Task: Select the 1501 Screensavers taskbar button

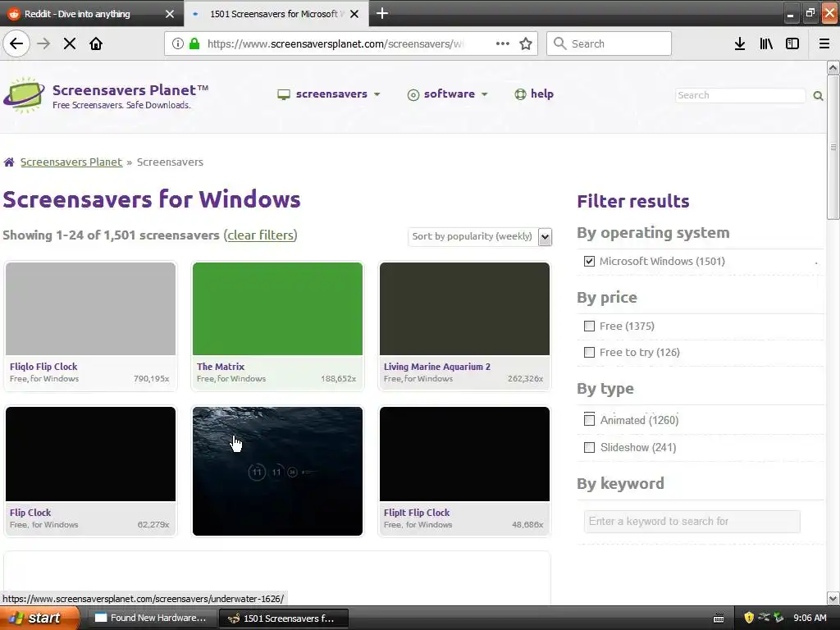Action: [x=284, y=619]
